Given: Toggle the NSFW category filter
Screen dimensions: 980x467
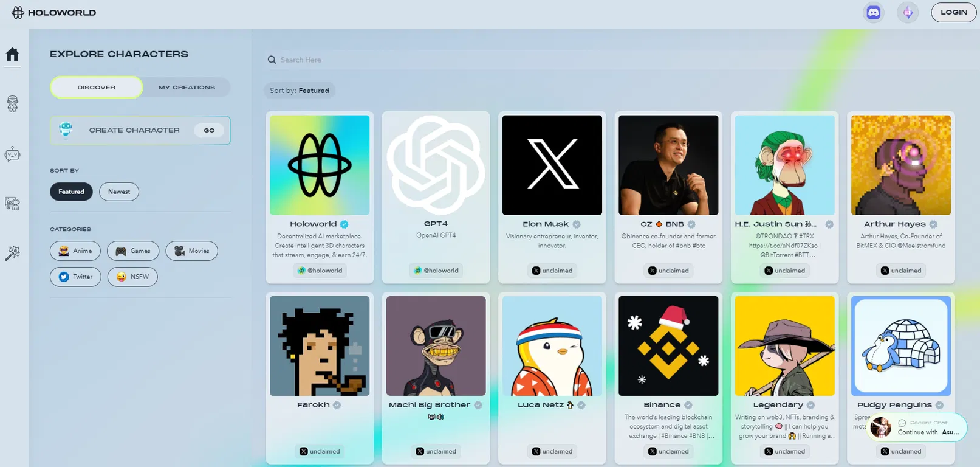Looking at the screenshot, I should pyautogui.click(x=132, y=277).
